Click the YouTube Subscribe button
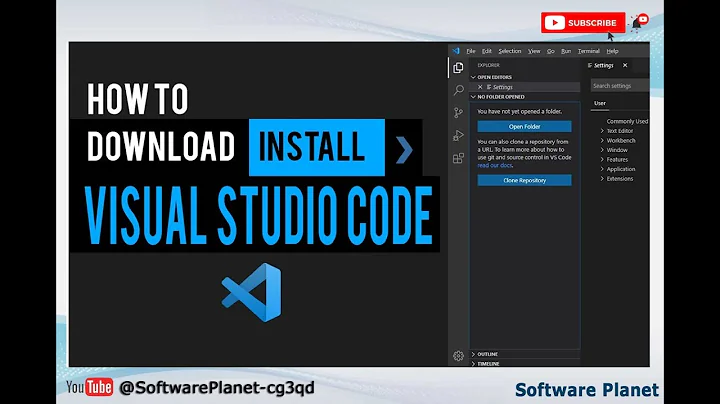 pyautogui.click(x=583, y=22)
